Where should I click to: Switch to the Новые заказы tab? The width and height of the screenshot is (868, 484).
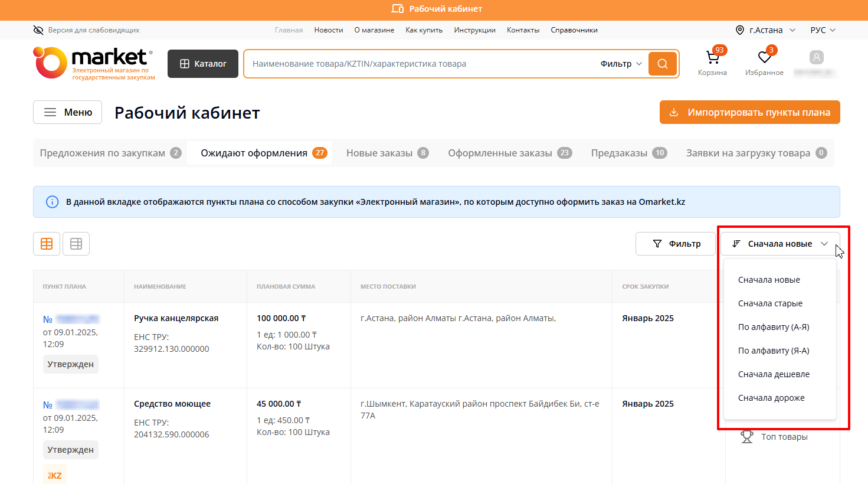[x=386, y=153]
